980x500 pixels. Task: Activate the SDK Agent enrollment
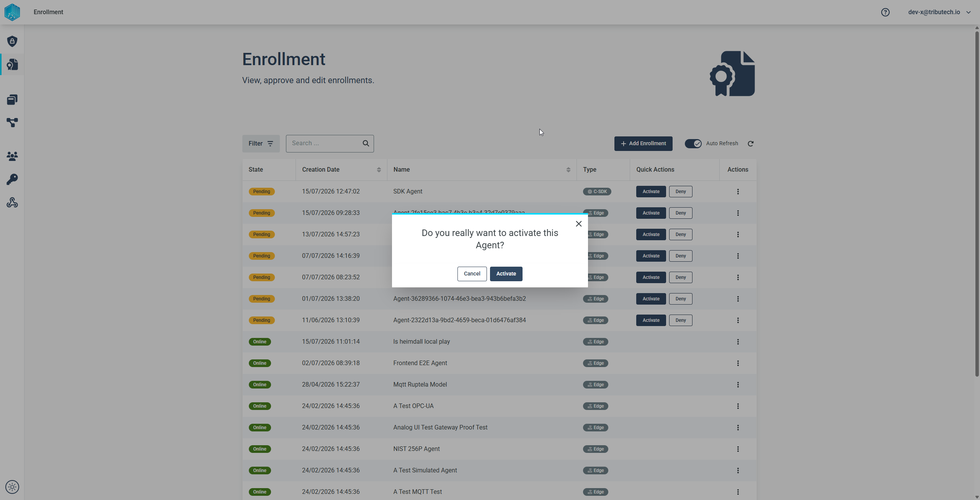click(x=651, y=192)
